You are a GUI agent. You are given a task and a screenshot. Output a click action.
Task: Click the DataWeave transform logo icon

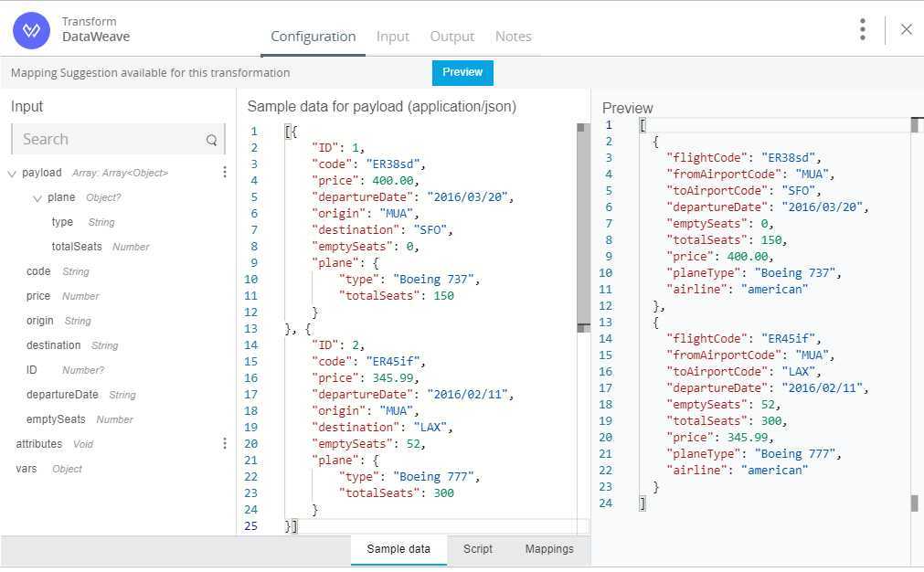pos(31,29)
